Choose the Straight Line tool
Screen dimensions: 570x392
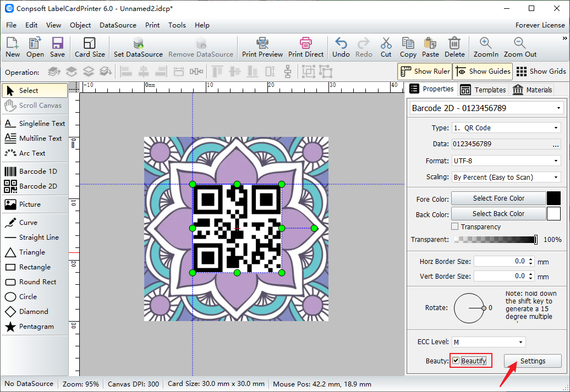click(35, 238)
